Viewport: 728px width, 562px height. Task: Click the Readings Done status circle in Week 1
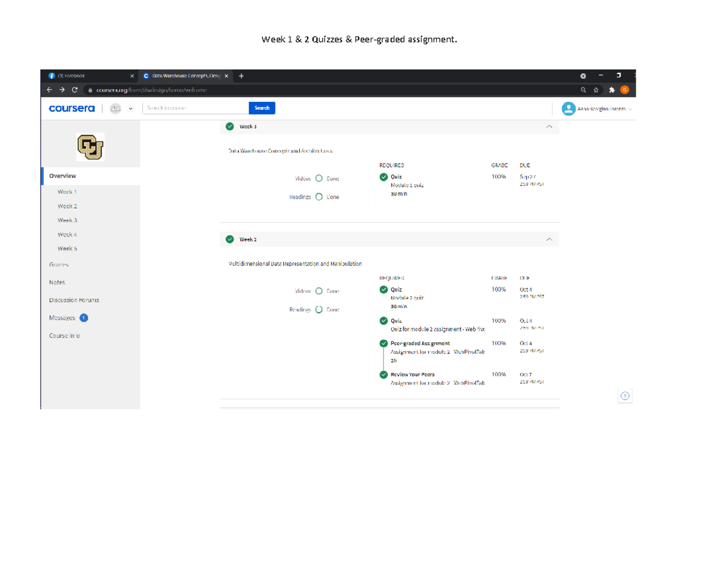[319, 197]
